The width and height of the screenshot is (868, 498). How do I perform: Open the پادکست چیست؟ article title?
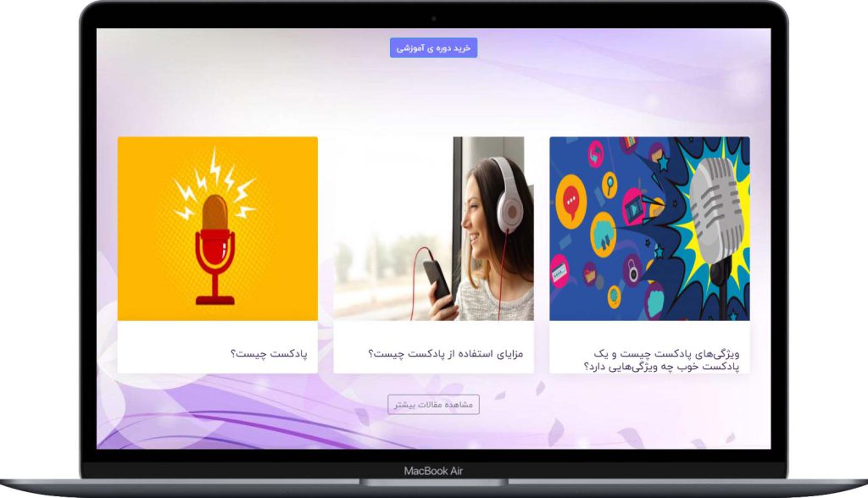[x=269, y=353]
